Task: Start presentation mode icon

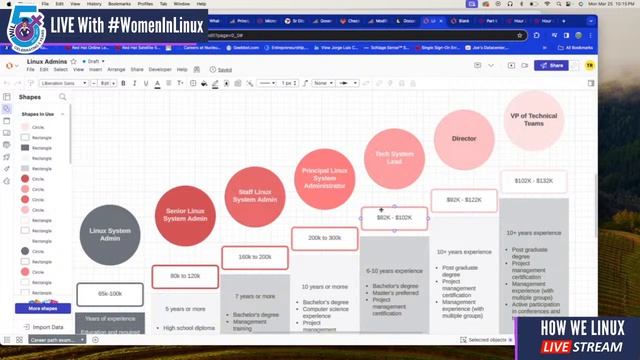Action: click(x=511, y=65)
